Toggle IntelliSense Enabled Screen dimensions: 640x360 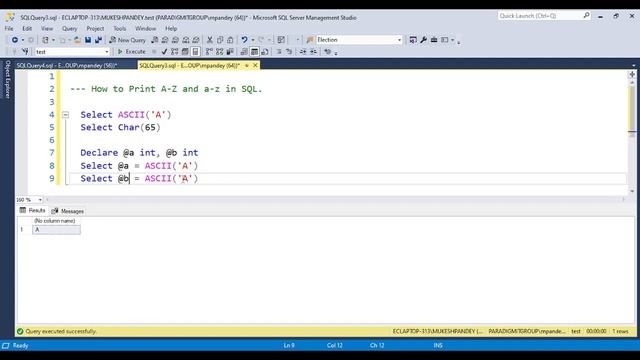[196, 52]
